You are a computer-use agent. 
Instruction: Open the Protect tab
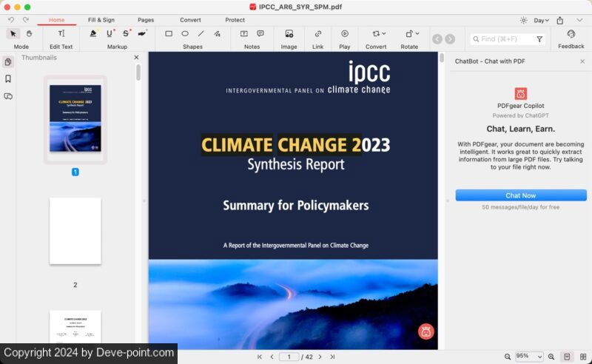pos(235,20)
